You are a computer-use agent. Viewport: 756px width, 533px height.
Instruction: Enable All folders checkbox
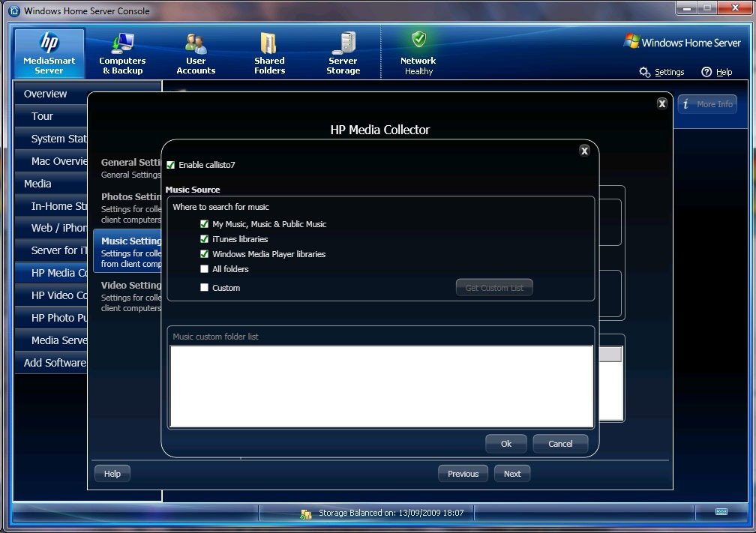pos(205,269)
